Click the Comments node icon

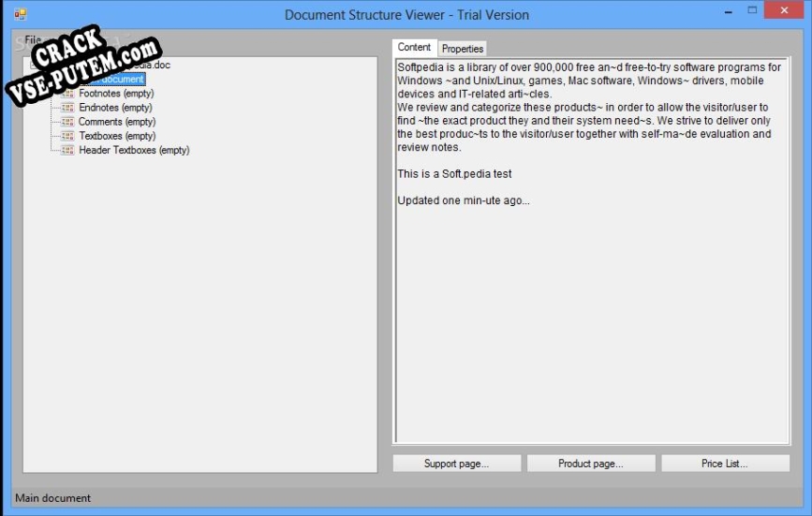coord(67,122)
